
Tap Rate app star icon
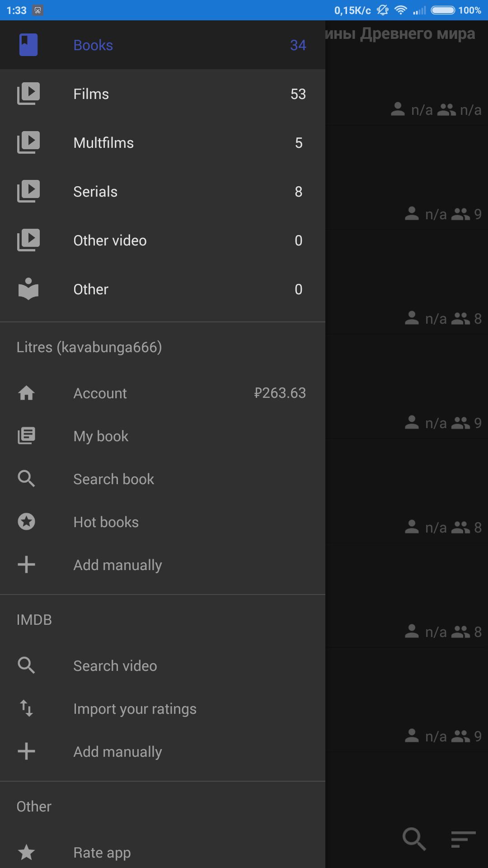click(27, 853)
